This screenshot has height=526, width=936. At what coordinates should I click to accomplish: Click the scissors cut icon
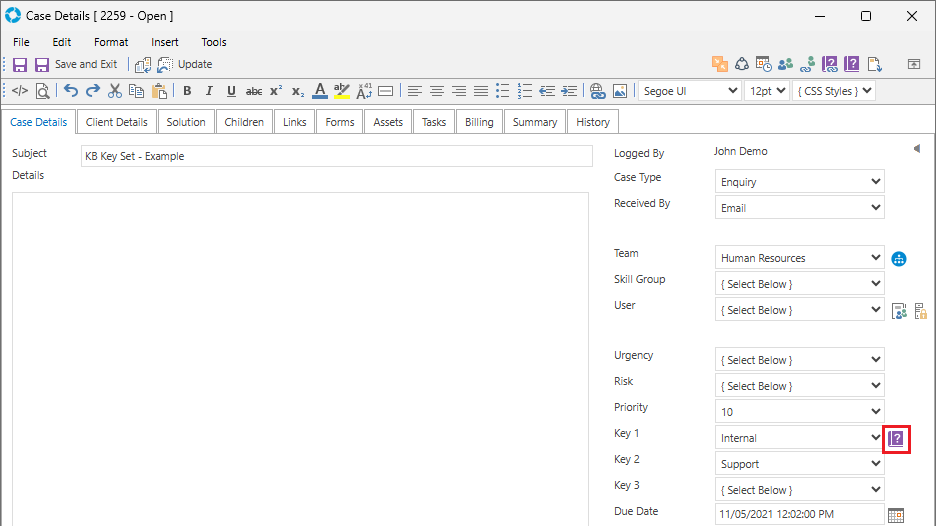tap(115, 91)
